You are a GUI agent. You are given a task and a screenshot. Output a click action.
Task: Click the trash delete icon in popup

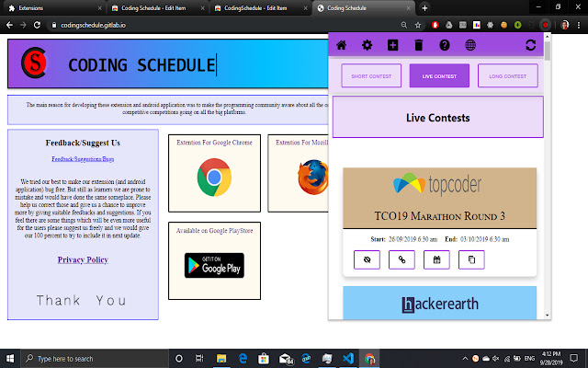click(419, 45)
